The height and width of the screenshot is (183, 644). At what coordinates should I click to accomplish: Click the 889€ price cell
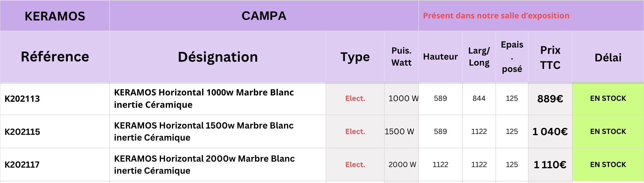(550, 99)
